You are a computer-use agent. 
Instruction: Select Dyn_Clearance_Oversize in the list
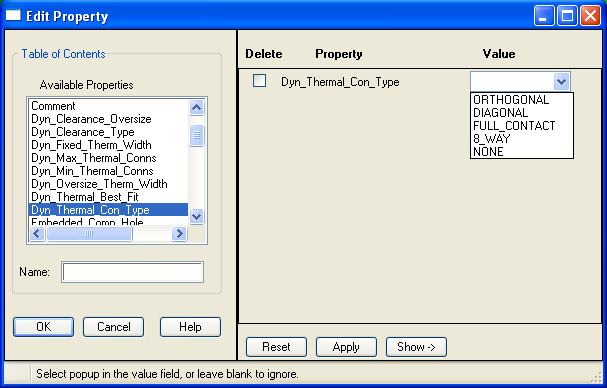(108, 119)
